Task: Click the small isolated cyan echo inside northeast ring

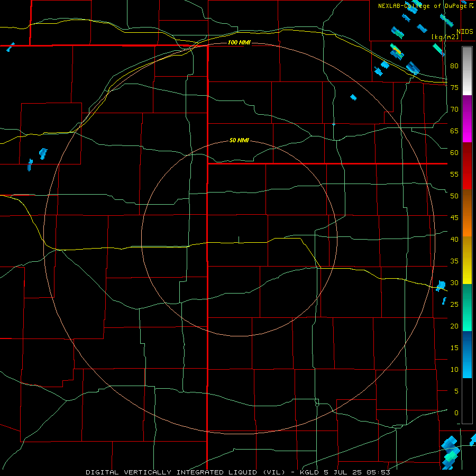Action: tap(353, 97)
